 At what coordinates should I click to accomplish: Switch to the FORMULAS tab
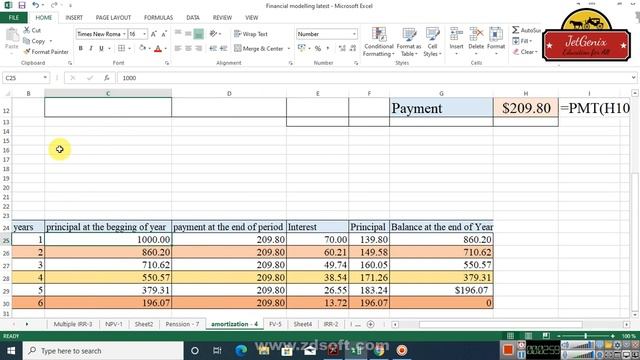coord(158,18)
